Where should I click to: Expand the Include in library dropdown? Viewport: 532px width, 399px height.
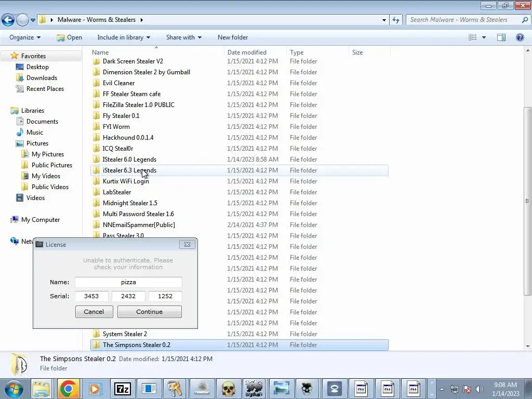click(124, 37)
